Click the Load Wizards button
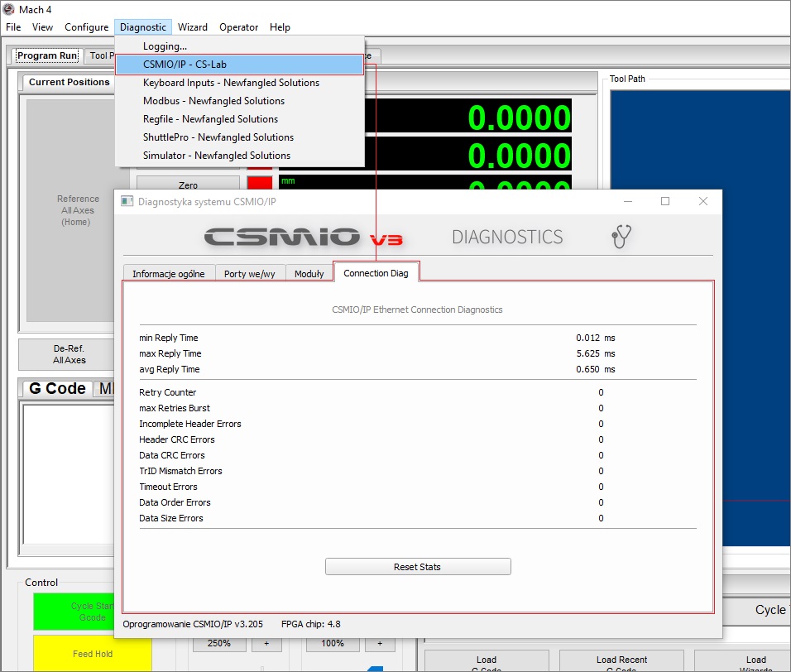The image size is (791, 672). click(742, 661)
